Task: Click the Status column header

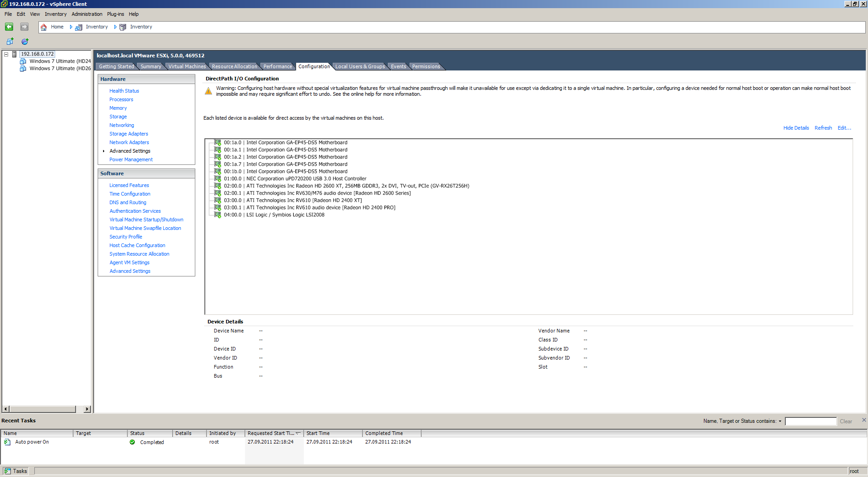Action: pos(150,433)
